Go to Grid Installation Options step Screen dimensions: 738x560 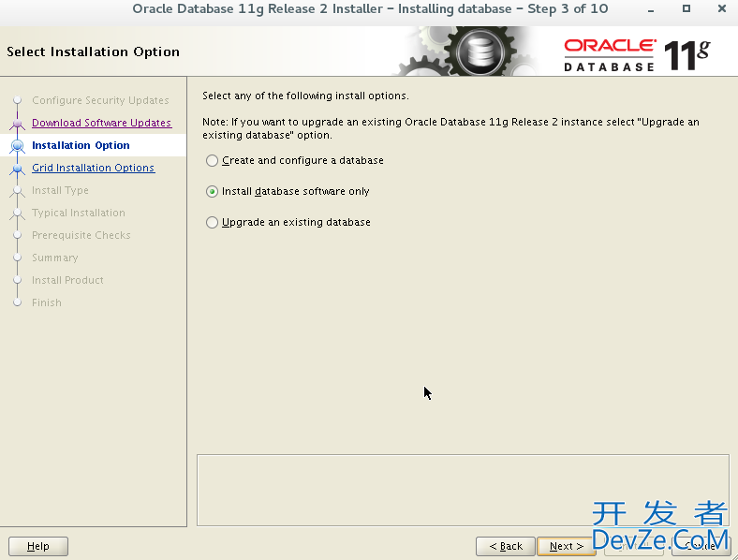(94, 168)
